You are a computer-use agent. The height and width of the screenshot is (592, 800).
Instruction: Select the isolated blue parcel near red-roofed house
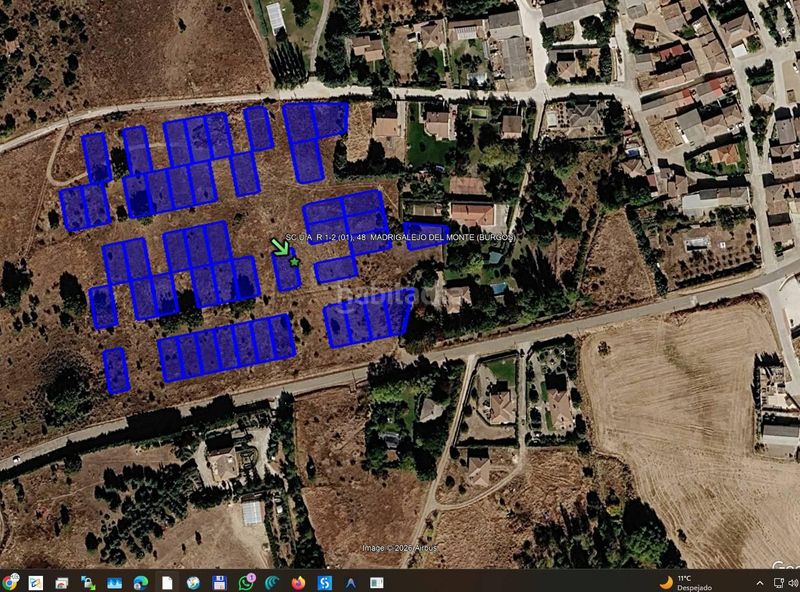[426, 236]
